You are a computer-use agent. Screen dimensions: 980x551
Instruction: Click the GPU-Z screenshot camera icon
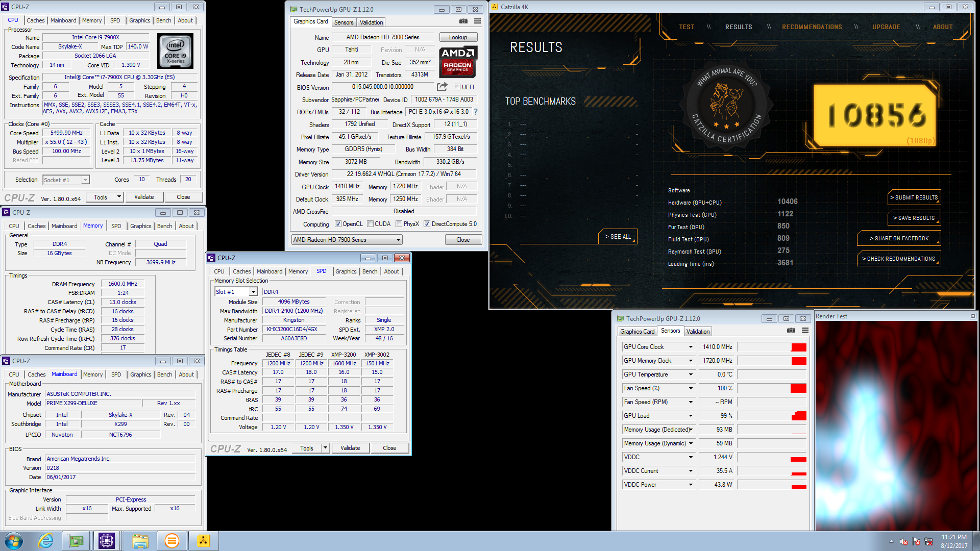point(463,21)
